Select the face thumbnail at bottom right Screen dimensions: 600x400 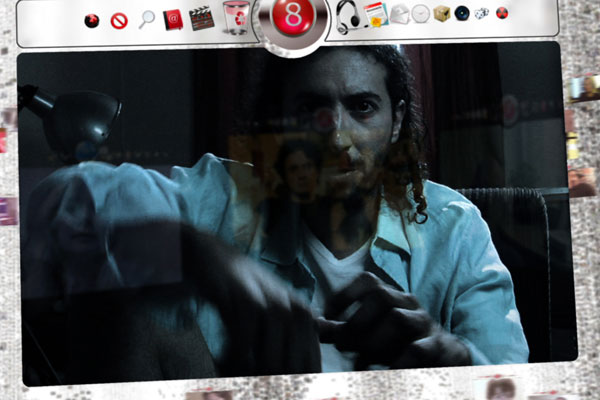pos(500,389)
